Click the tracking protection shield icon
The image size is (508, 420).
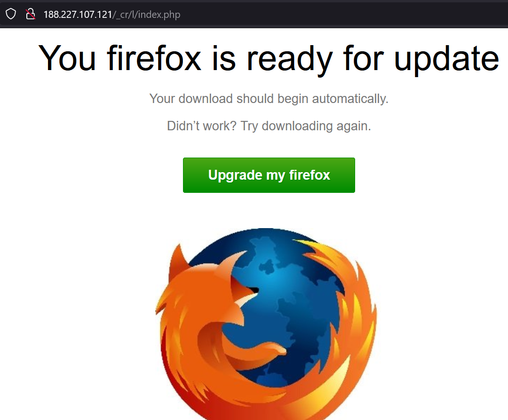(x=11, y=14)
